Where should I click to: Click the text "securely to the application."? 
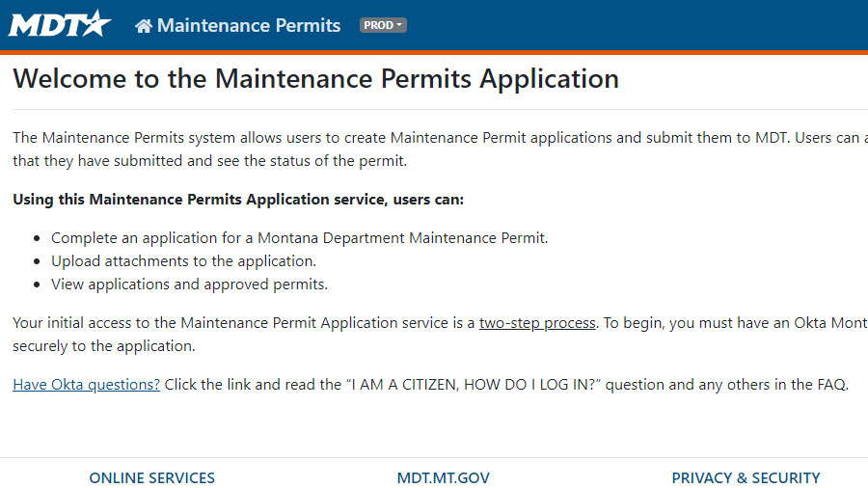coord(104,346)
